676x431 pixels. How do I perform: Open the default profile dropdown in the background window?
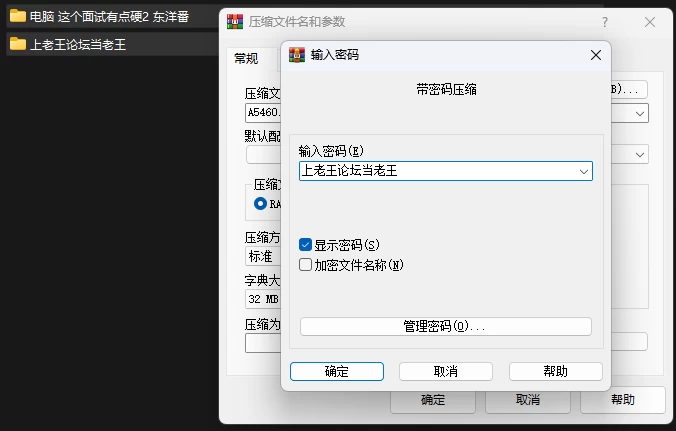click(640, 155)
